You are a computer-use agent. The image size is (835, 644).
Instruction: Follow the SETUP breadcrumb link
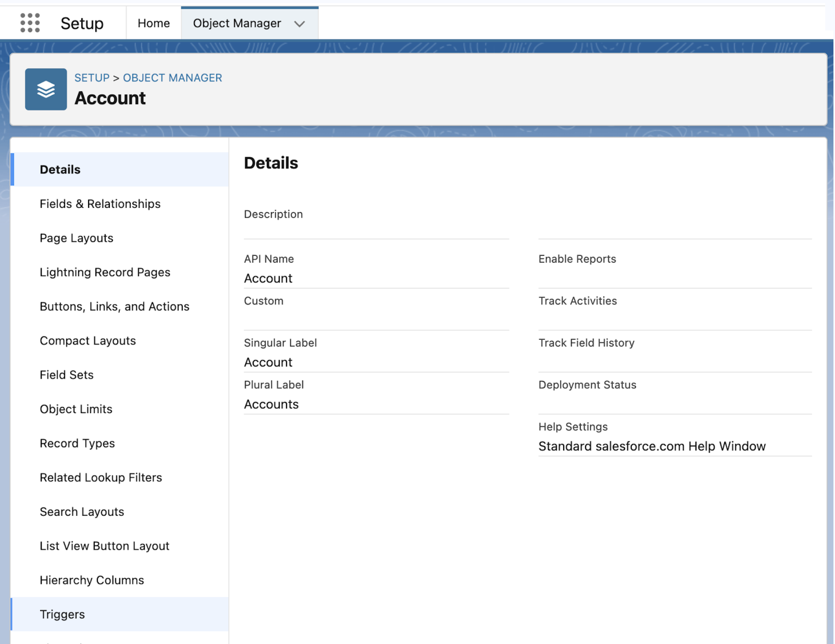click(x=92, y=78)
